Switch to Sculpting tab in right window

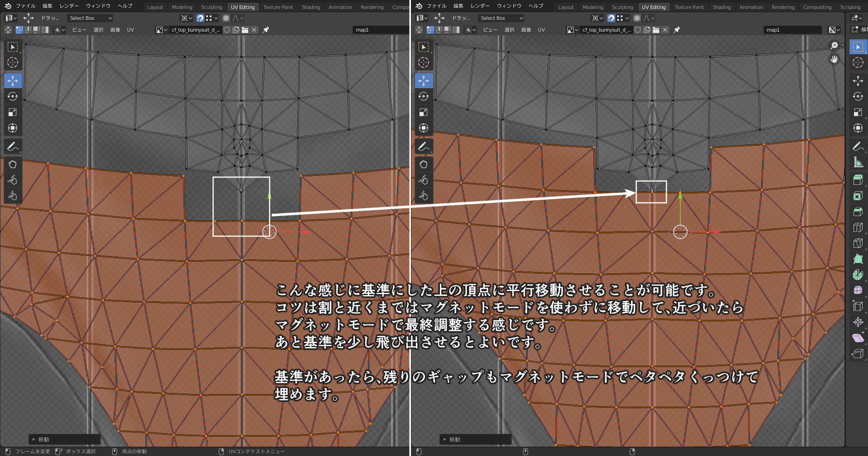[x=623, y=7]
